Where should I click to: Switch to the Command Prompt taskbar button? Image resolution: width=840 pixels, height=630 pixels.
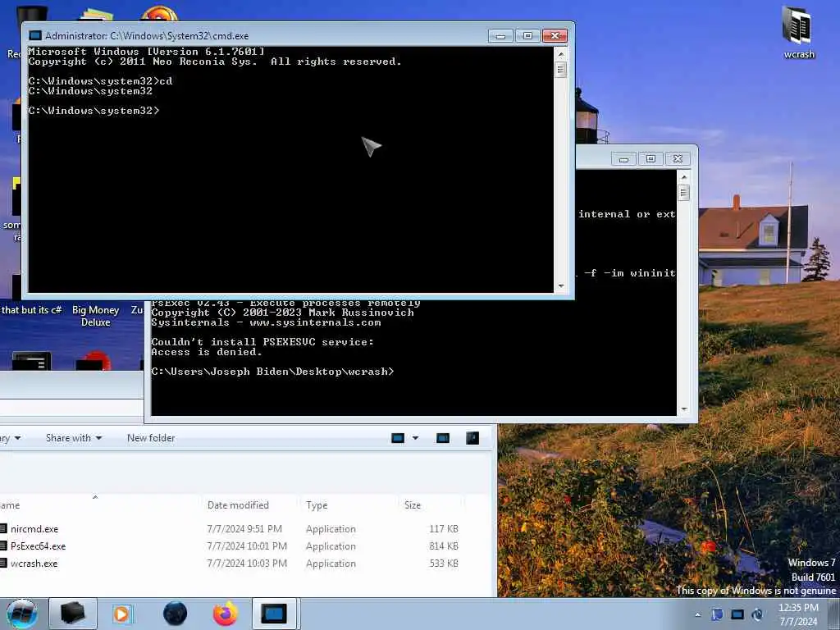tap(274, 614)
